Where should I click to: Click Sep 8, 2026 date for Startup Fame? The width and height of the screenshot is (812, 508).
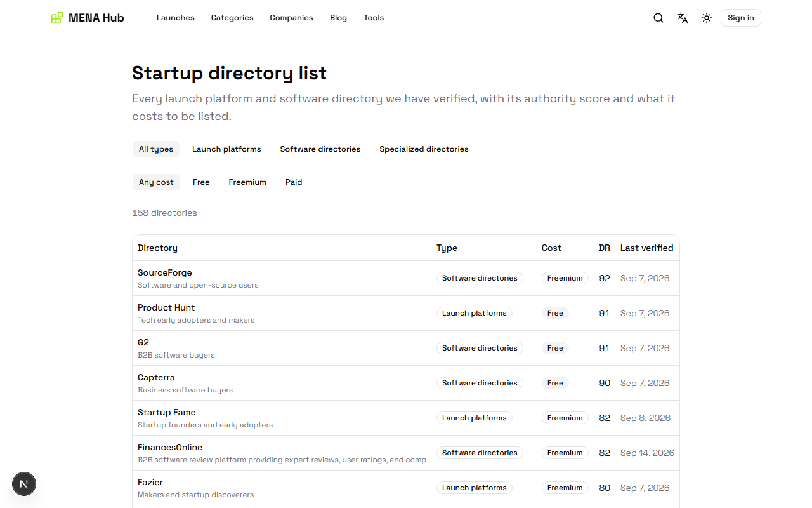(x=645, y=418)
